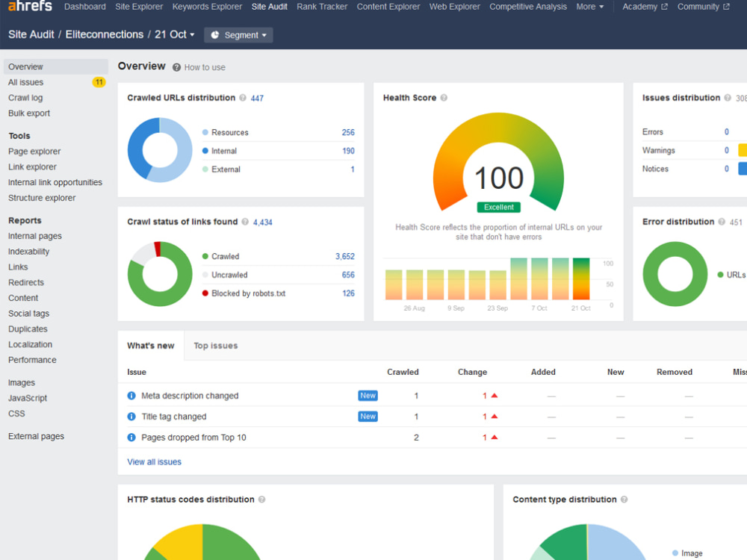Click Blocked by robots.txt count 126
This screenshot has height=560, width=747.
tap(349, 293)
